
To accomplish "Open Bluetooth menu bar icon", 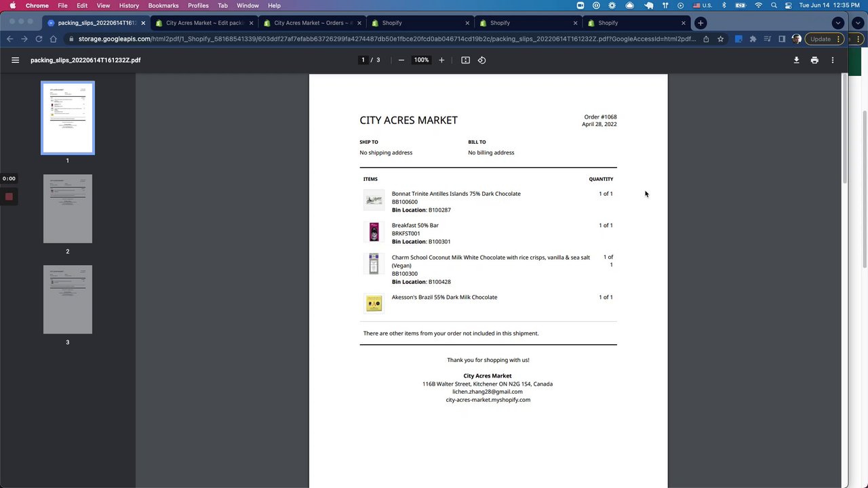I will (x=724, y=5).
